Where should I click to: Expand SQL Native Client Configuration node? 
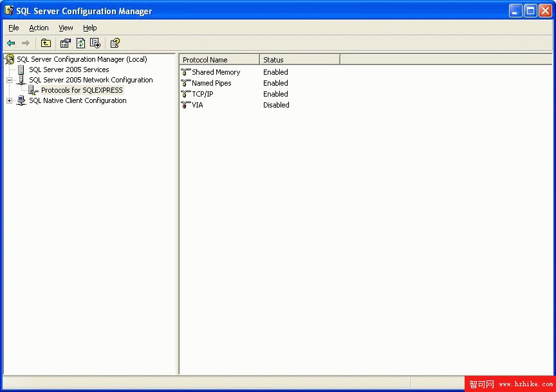point(10,101)
